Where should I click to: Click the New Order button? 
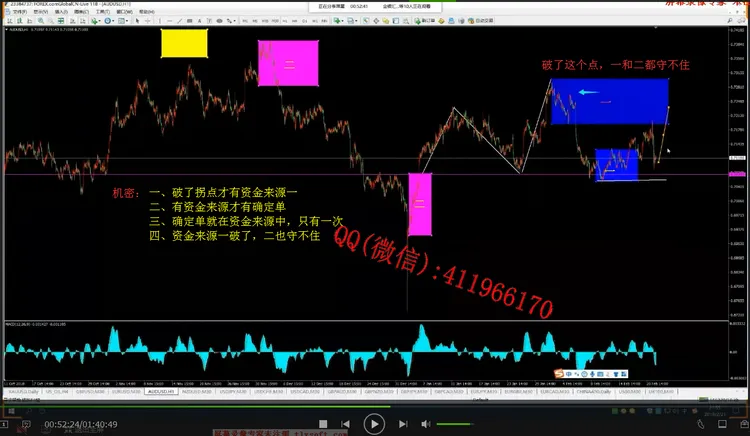pyautogui.click(x=425, y=21)
